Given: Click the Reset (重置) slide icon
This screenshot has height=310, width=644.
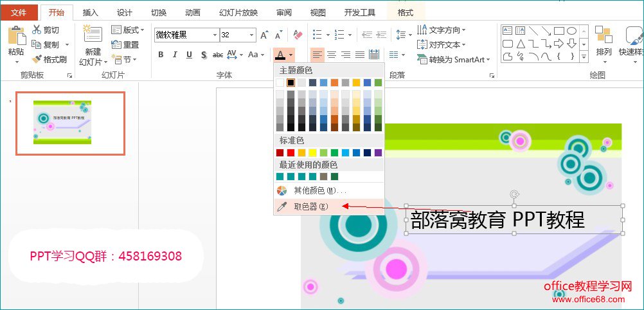Looking at the screenshot, I should point(116,44).
